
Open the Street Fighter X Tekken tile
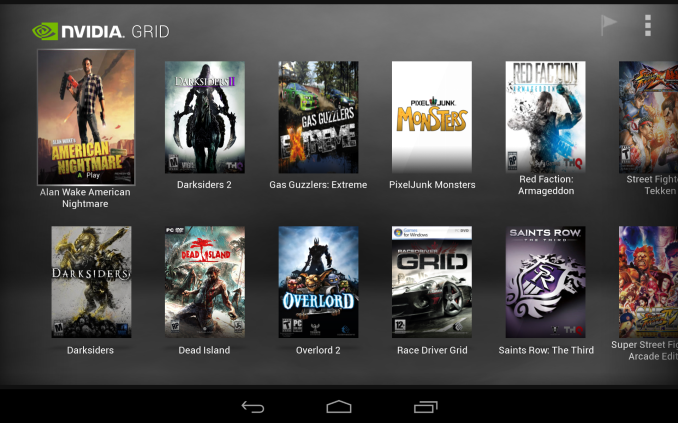click(648, 117)
